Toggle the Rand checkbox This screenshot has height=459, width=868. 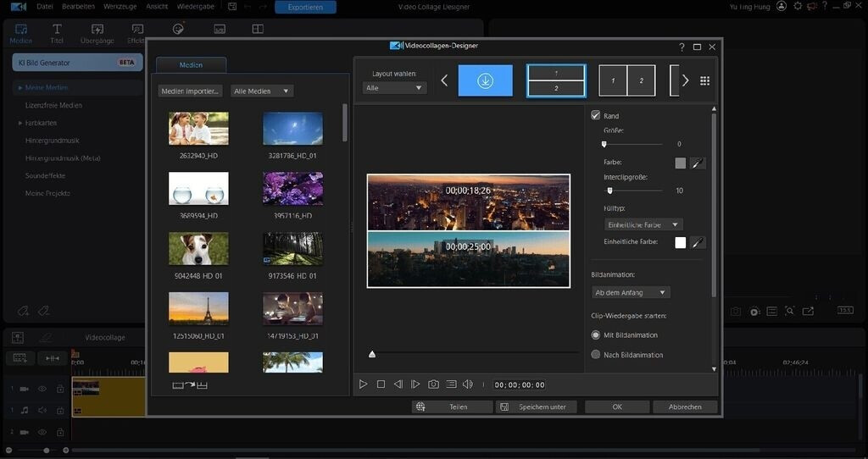596,115
